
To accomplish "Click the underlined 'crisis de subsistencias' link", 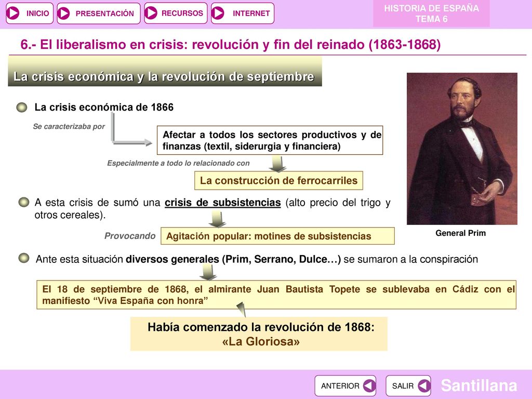I will tap(222, 203).
